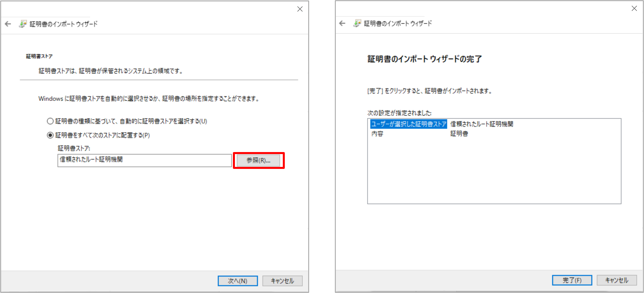
Task: Finish import with 完了(F) button
Action: (572, 280)
